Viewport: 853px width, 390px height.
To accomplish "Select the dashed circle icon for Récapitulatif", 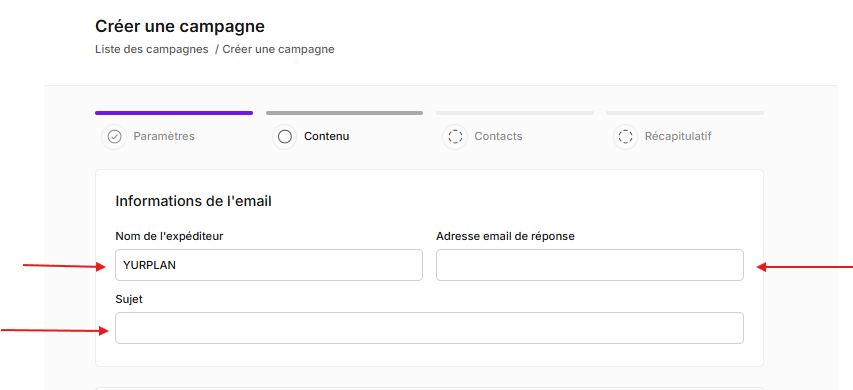I will coord(626,137).
